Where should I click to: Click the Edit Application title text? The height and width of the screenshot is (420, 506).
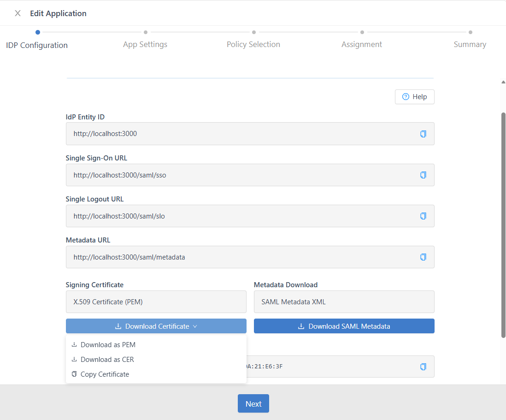[58, 13]
